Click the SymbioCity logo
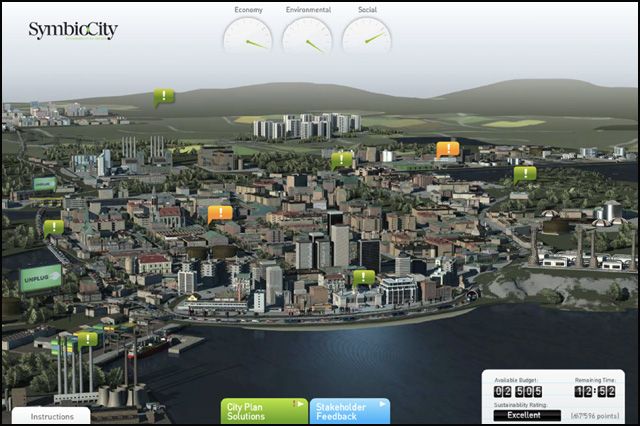 73,31
